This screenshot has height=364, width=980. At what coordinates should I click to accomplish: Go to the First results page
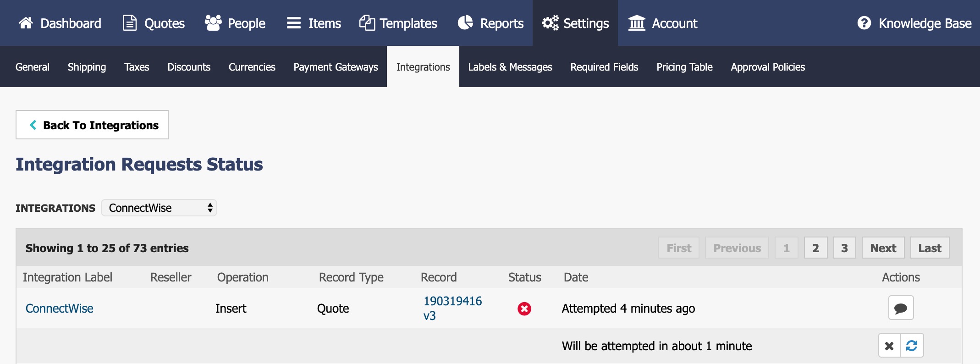pos(679,248)
